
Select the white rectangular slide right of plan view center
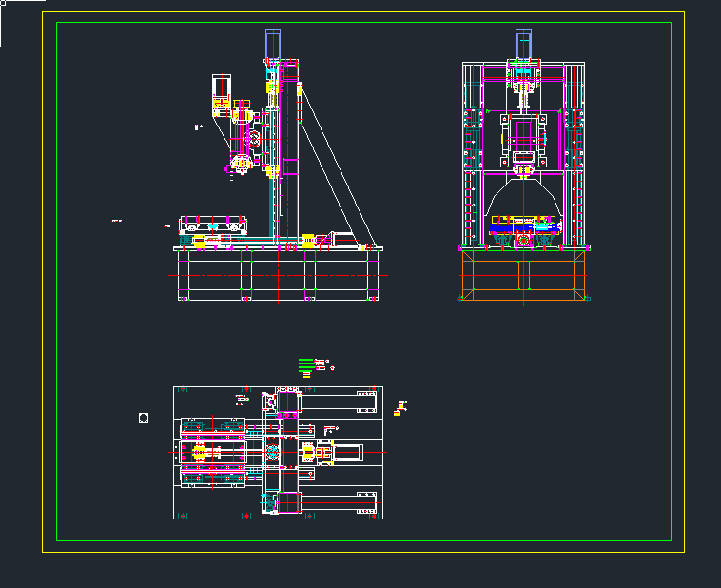[x=346, y=452]
